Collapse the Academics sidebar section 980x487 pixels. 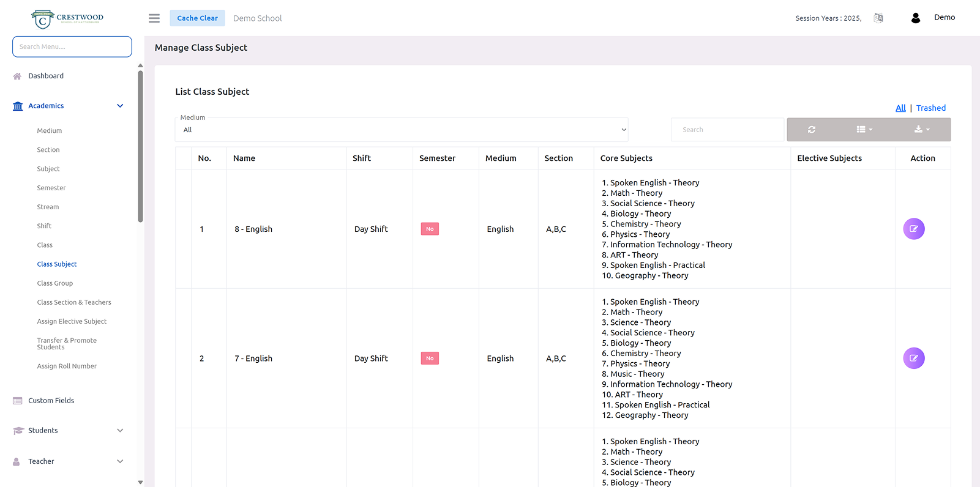click(x=120, y=106)
